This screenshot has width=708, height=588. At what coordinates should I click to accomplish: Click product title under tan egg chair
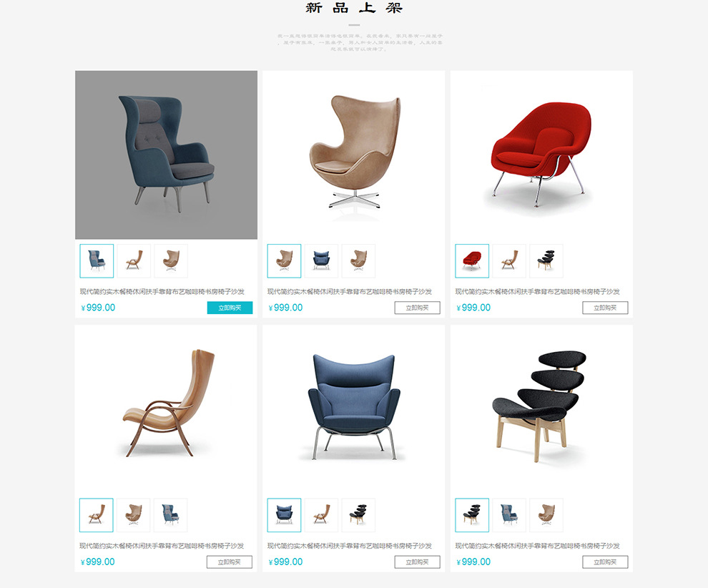(350, 292)
